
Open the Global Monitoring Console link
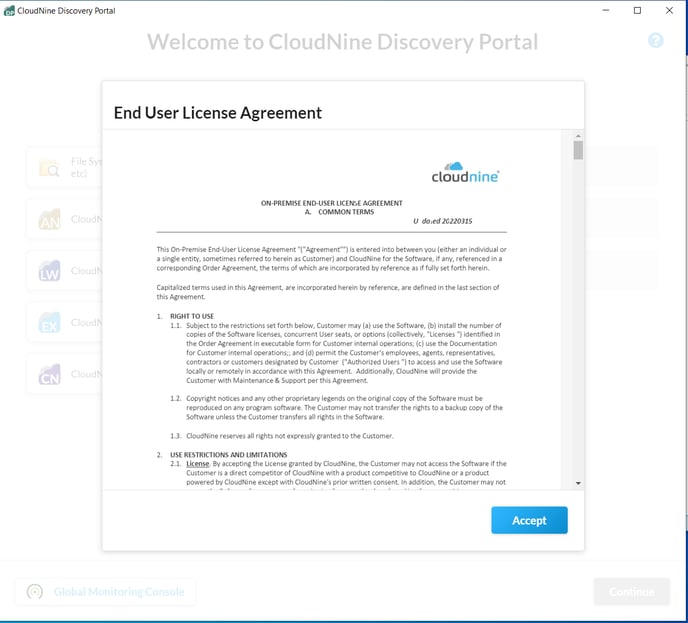tap(119, 592)
